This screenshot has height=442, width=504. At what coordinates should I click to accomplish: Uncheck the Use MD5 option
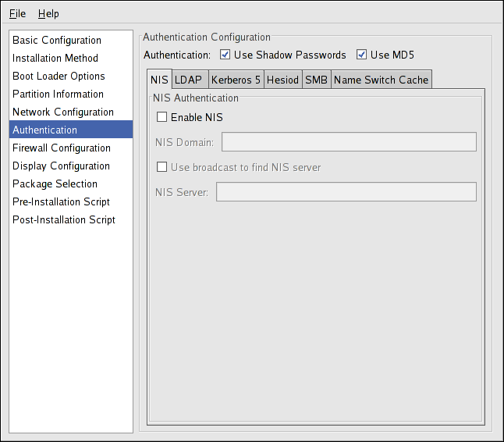click(x=362, y=55)
